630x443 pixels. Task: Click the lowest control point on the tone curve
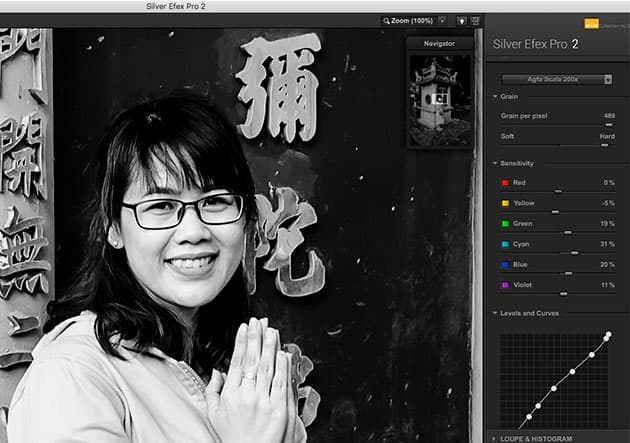529,417
